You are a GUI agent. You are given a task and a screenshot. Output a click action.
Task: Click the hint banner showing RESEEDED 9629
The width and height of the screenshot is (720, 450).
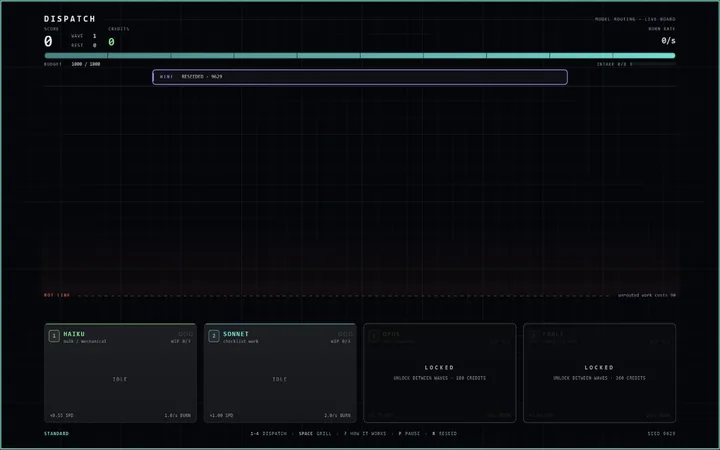point(360,77)
